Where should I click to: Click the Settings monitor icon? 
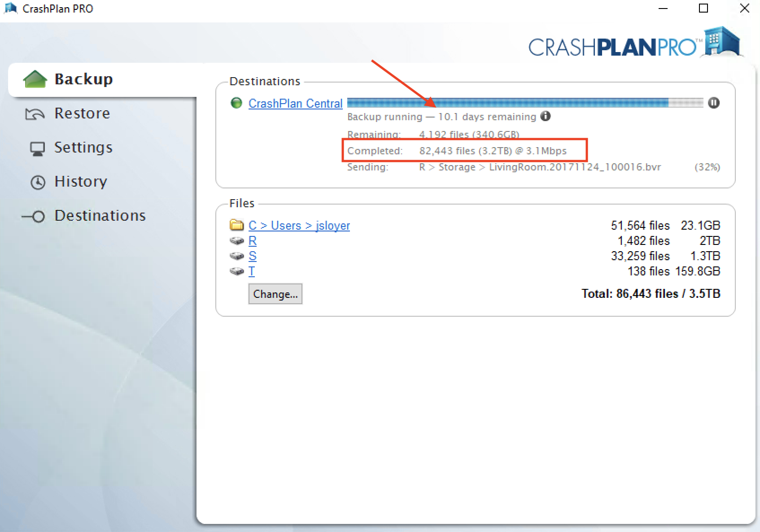[38, 148]
